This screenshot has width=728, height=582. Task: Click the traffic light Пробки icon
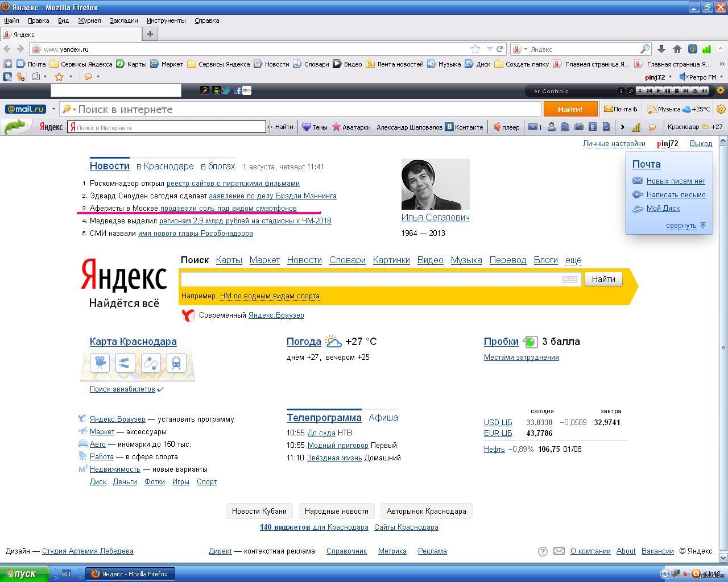pos(530,342)
